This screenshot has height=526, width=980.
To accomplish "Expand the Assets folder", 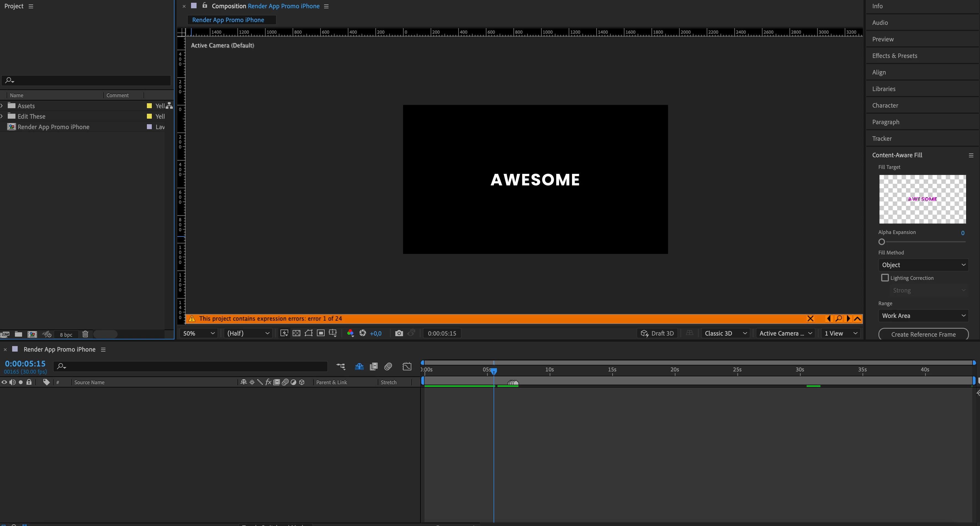I will tap(2, 106).
